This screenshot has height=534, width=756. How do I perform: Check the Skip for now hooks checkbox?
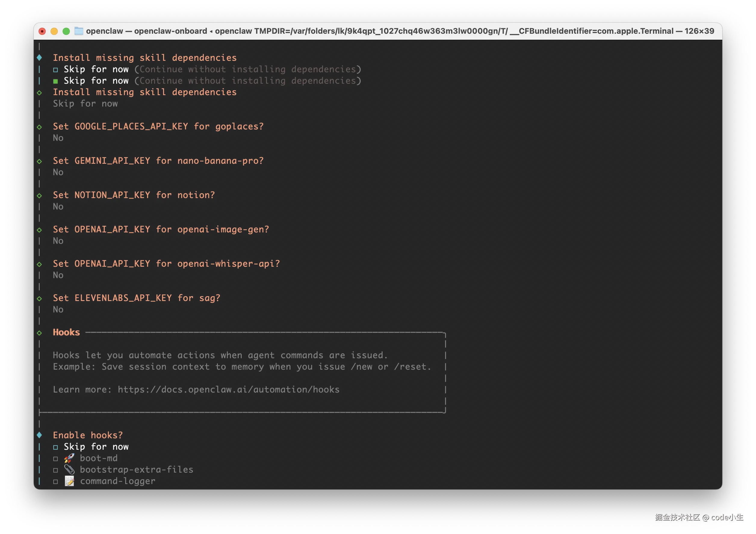coord(56,447)
